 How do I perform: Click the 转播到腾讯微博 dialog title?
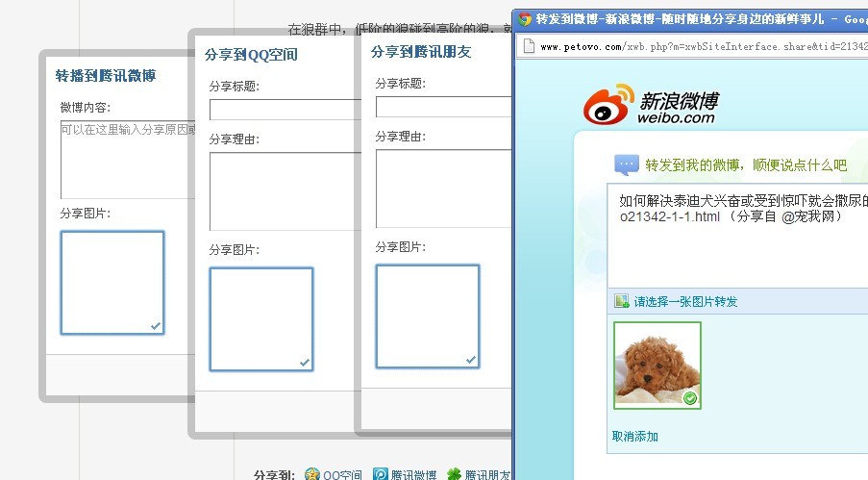coord(106,75)
